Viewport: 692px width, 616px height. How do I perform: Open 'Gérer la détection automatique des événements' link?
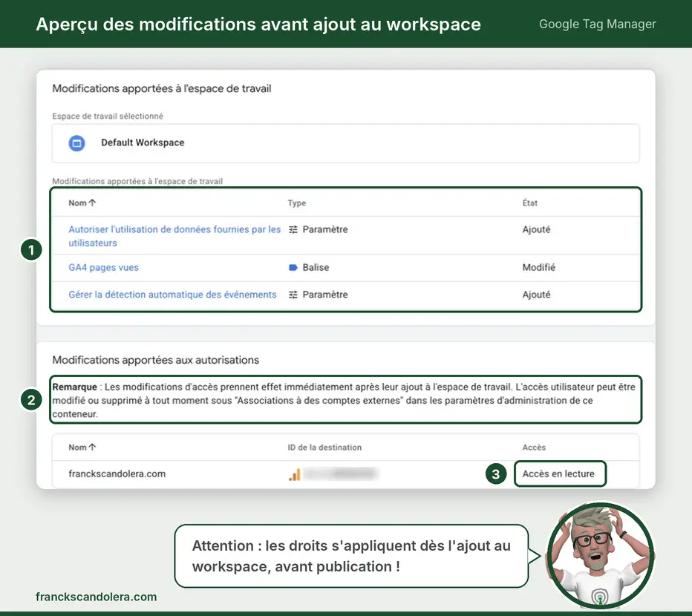coord(172,295)
